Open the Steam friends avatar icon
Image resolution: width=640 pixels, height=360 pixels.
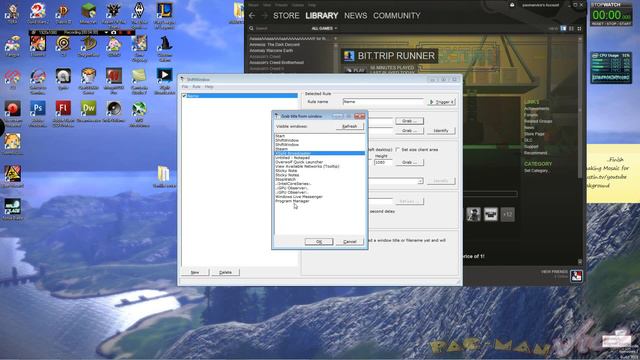[576, 276]
